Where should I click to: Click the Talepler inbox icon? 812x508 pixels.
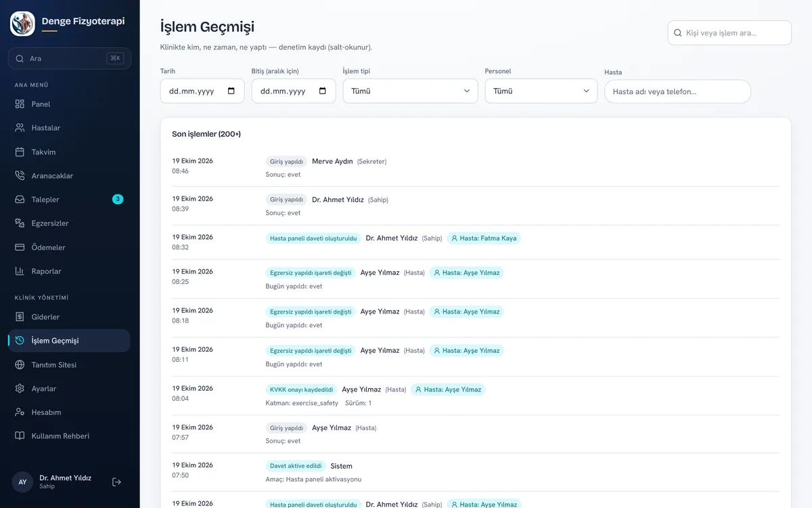tap(19, 199)
